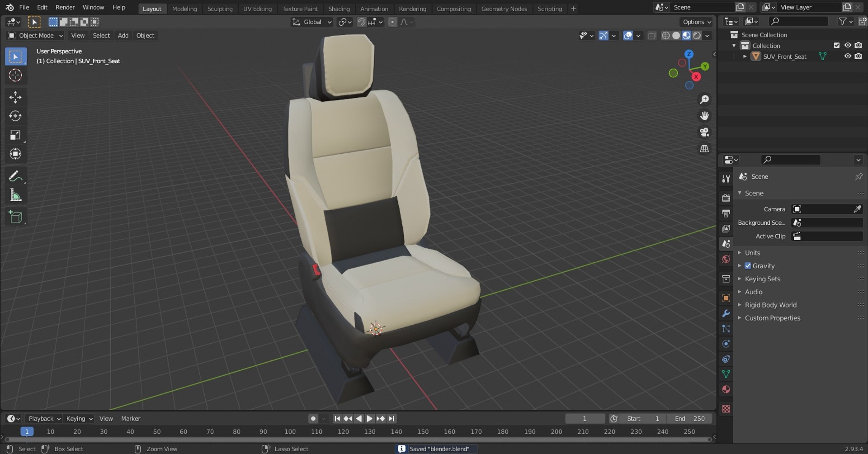The image size is (868, 454).
Task: Open the Output properties tab
Action: [x=726, y=213]
